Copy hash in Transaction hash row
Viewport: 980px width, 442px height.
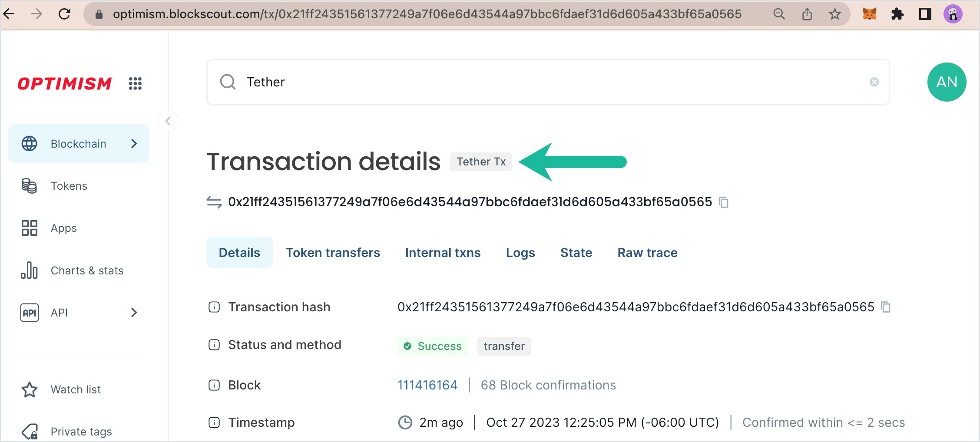886,307
